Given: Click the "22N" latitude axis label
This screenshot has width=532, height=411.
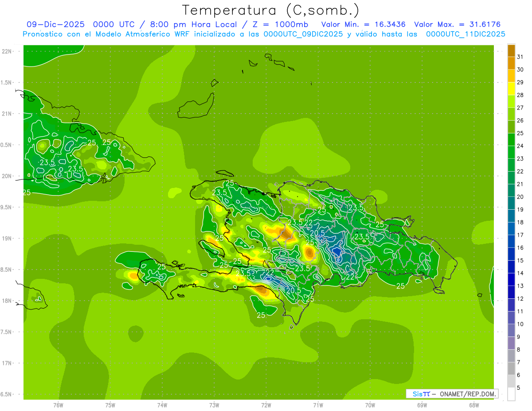Looking at the screenshot, I should pos(7,51).
